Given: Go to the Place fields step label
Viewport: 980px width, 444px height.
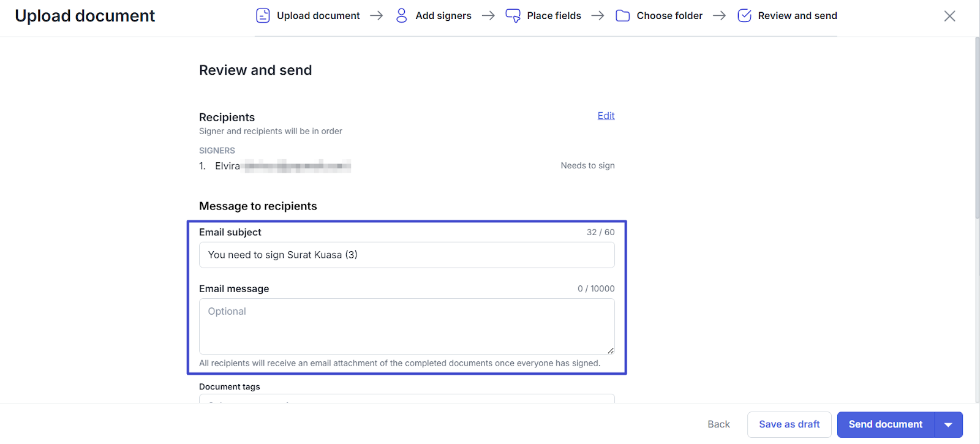Looking at the screenshot, I should 554,16.
